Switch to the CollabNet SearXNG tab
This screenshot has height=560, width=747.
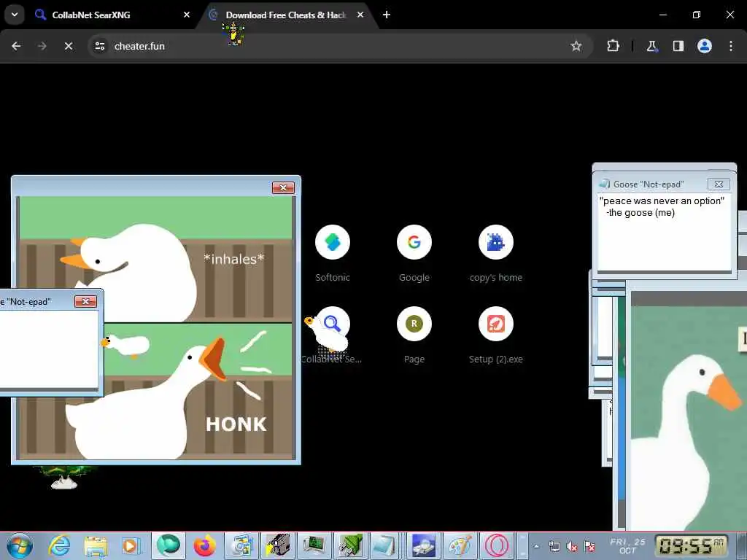pos(113,15)
